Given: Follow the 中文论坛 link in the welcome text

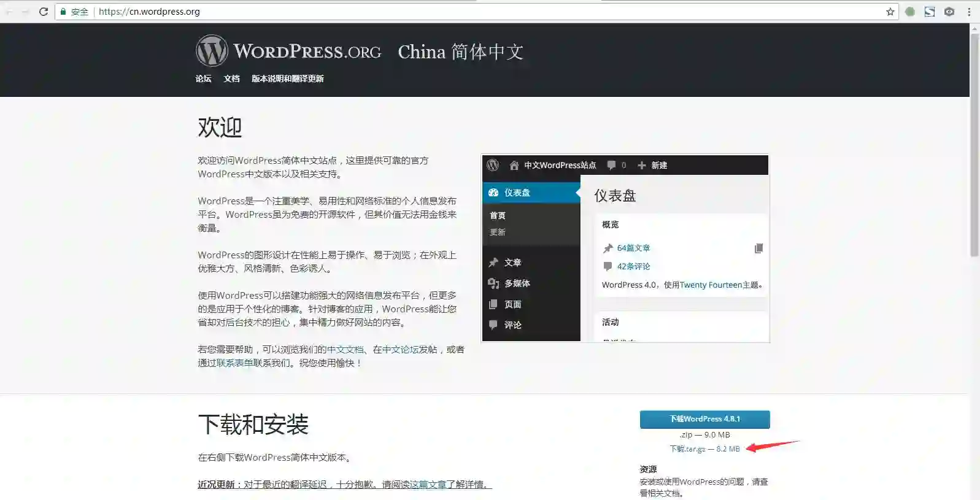Looking at the screenshot, I should [400, 349].
